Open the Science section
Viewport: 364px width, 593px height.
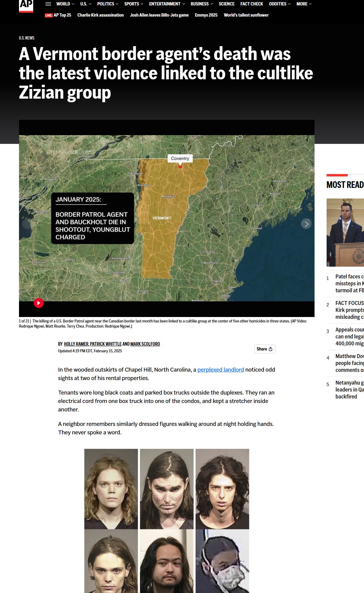(226, 4)
